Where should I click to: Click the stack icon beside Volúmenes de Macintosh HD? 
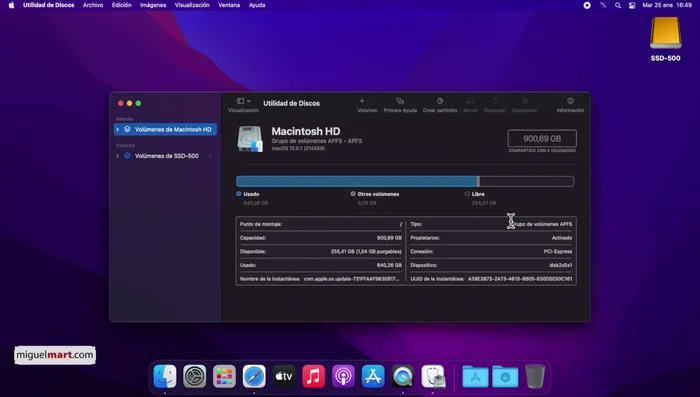click(127, 129)
